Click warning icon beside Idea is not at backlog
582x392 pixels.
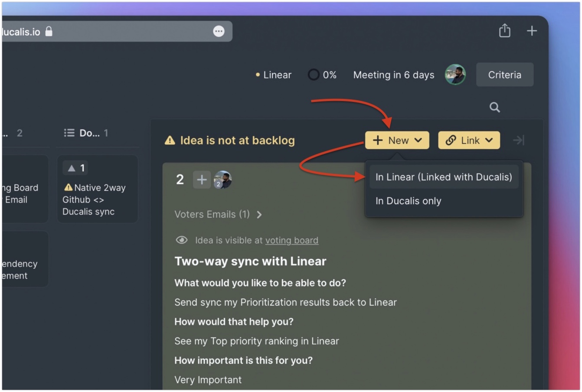pos(170,140)
